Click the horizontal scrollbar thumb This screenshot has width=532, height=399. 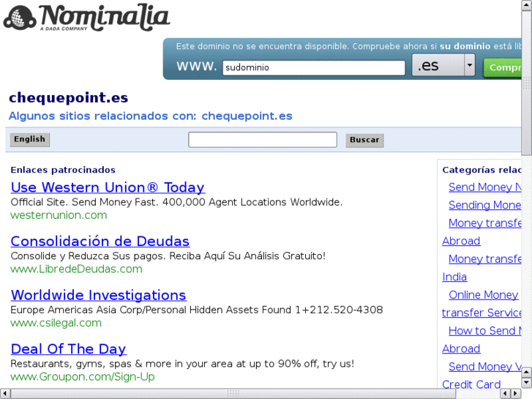[233, 394]
